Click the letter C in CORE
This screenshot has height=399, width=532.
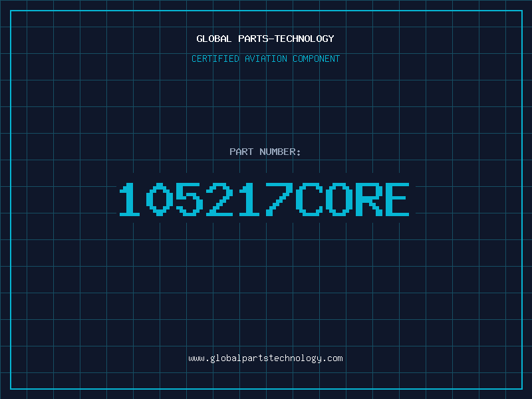(308, 199)
